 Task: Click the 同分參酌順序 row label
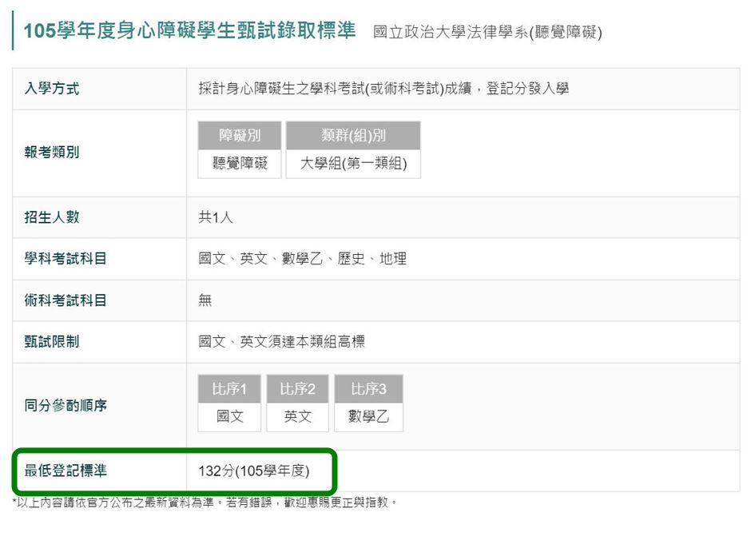(66, 405)
